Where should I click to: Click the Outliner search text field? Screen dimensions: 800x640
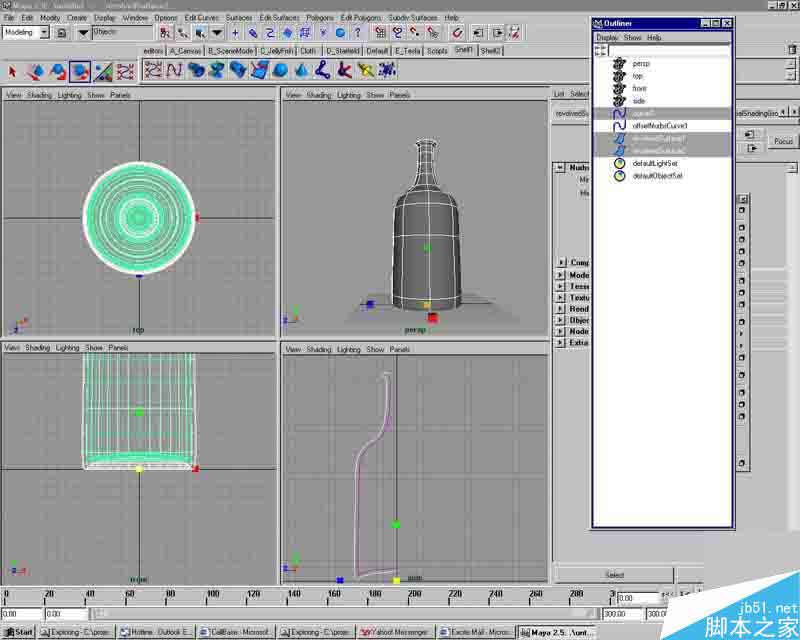(669, 50)
